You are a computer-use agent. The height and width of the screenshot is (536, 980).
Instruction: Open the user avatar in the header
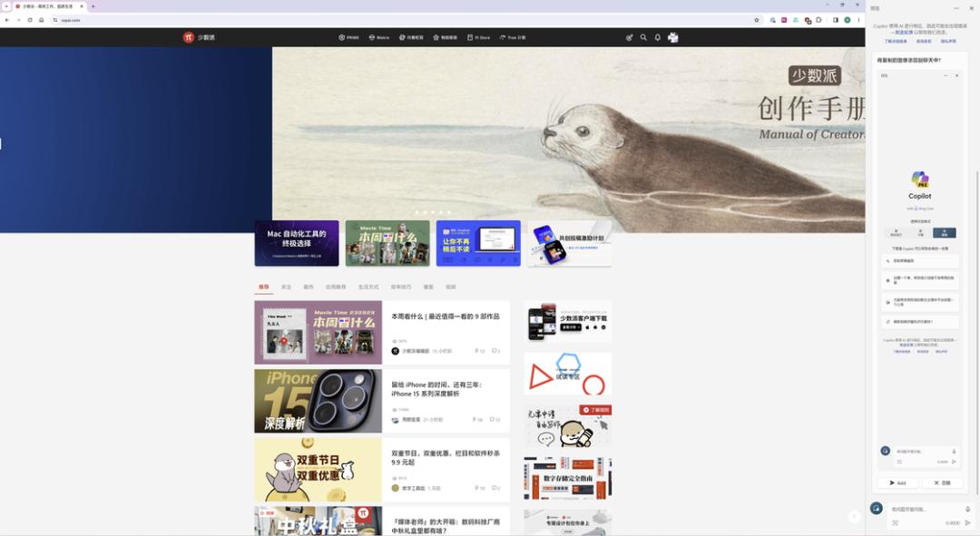[673, 37]
